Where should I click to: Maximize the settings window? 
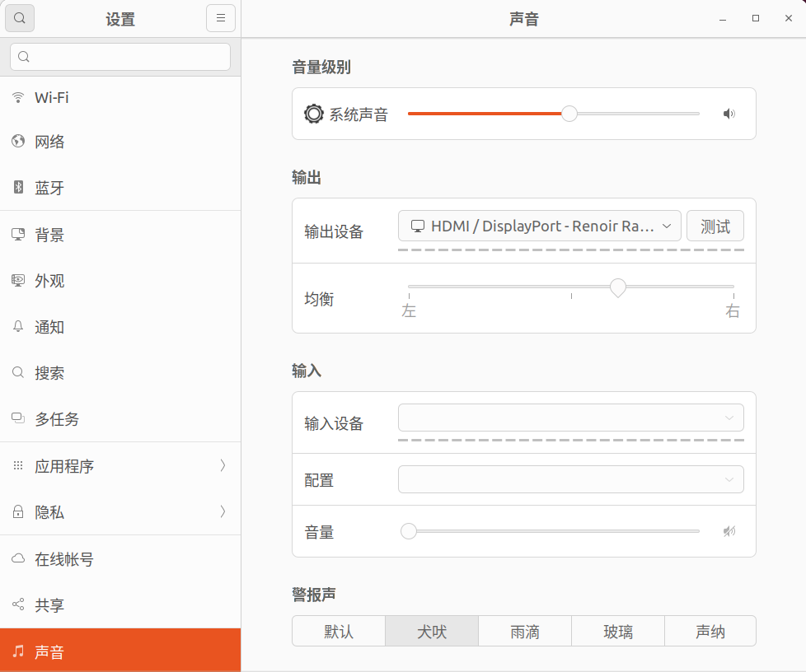click(x=756, y=18)
